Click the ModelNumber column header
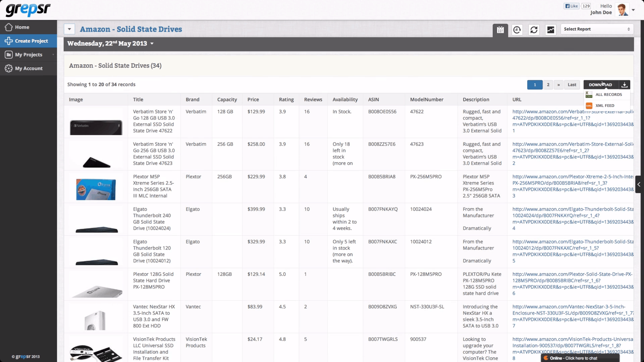Image resolution: width=644 pixels, height=362 pixels. tap(426, 100)
